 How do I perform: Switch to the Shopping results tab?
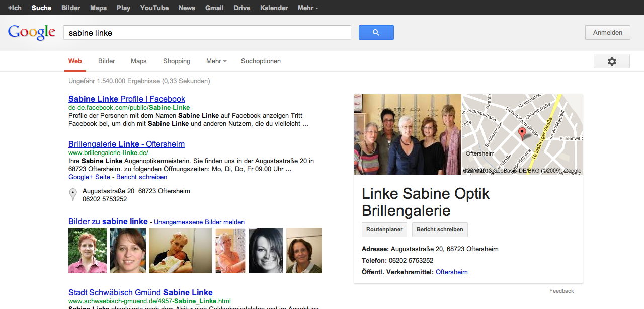pyautogui.click(x=177, y=61)
